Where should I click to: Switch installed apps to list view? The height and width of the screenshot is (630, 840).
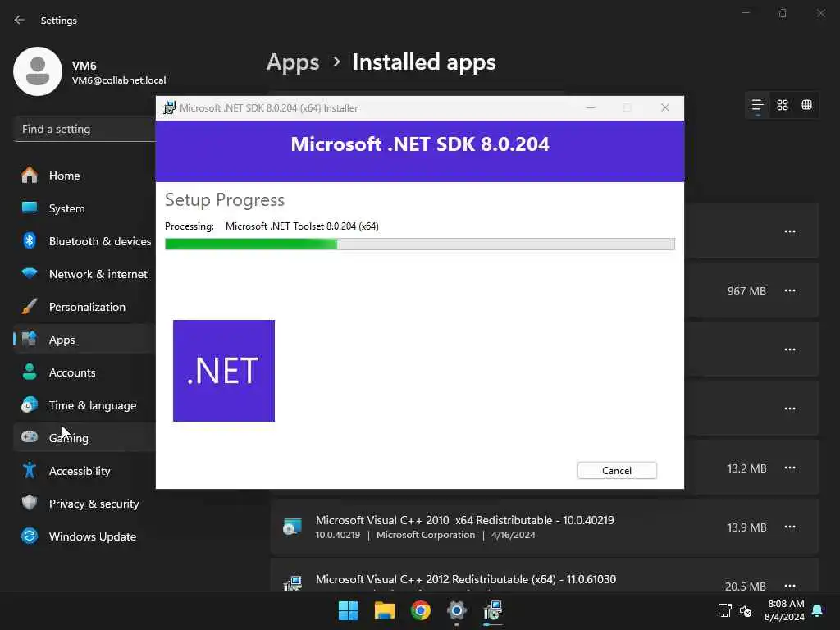point(757,105)
